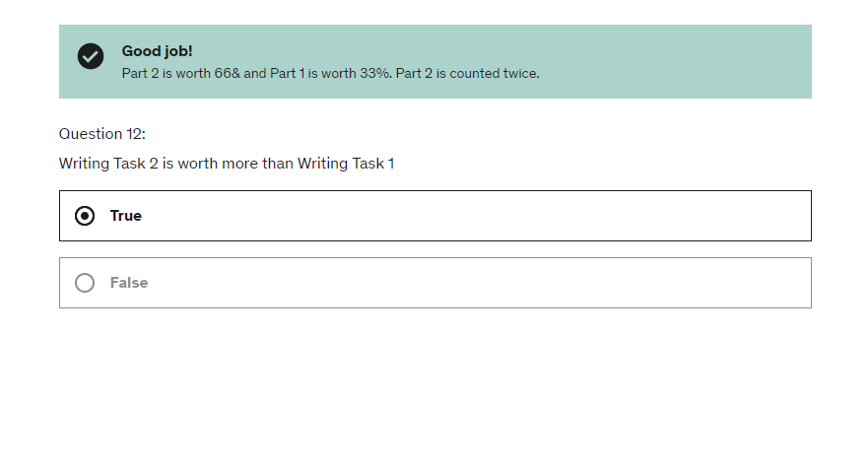Click the "66&" typo in the feedback
The height and width of the screenshot is (474, 868).
(227, 73)
